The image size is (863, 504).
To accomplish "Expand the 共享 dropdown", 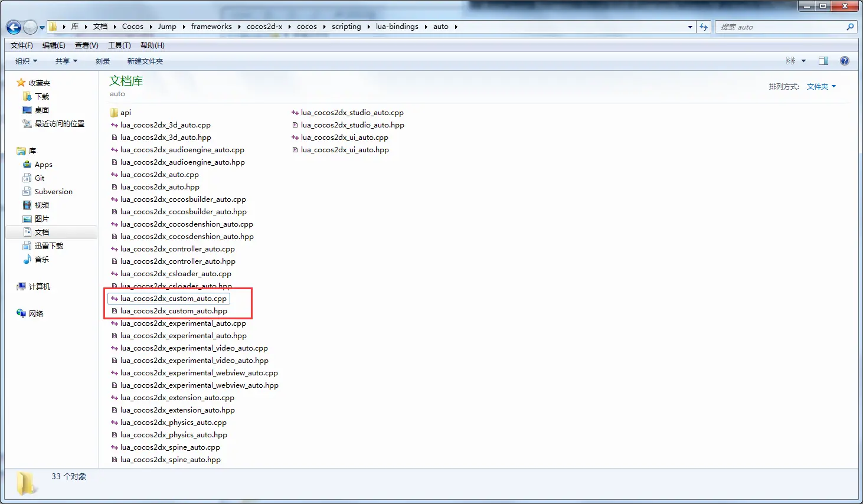I will (x=66, y=61).
